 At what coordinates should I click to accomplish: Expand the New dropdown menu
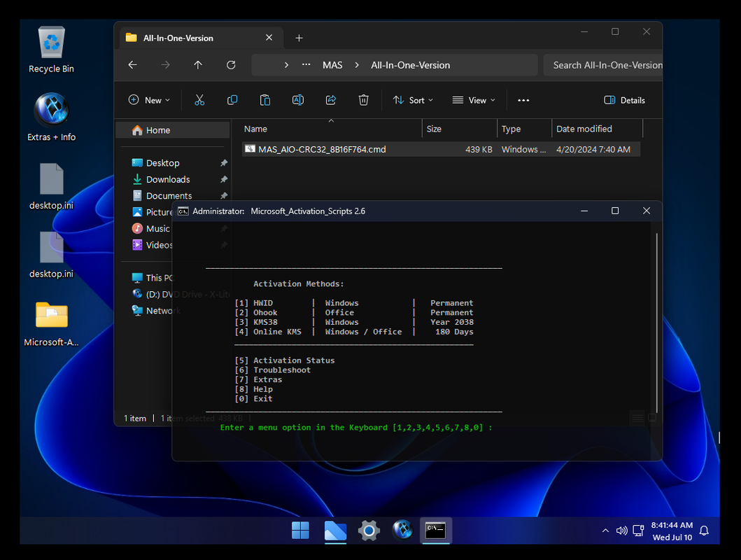(149, 100)
